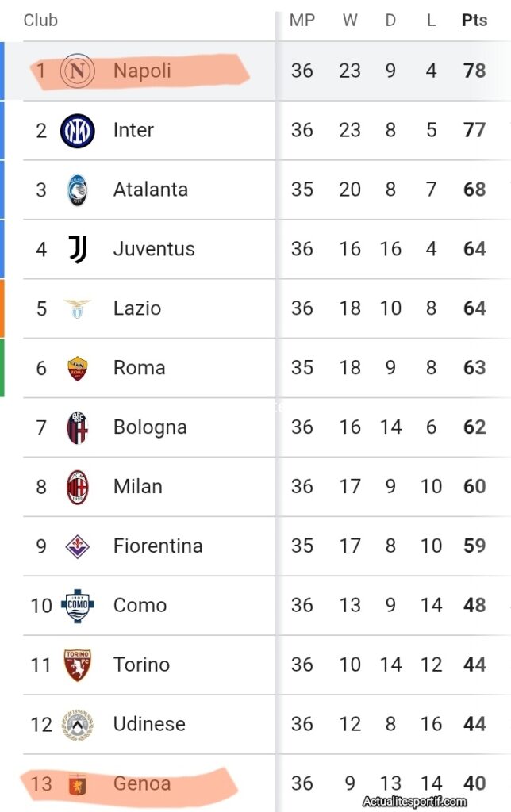Select the MP column header
Screen dimensions: 511x812
pyautogui.click(x=302, y=20)
